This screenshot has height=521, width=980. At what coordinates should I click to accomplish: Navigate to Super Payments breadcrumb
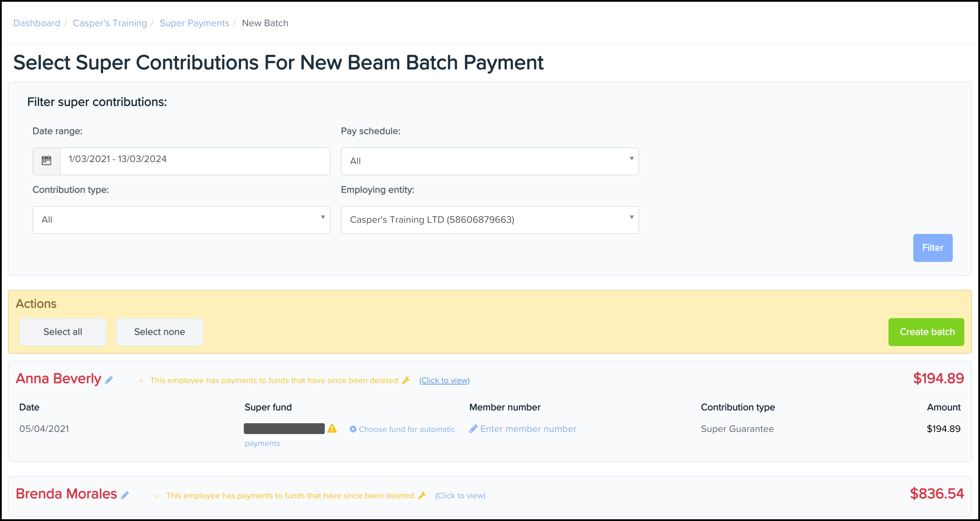pos(194,23)
